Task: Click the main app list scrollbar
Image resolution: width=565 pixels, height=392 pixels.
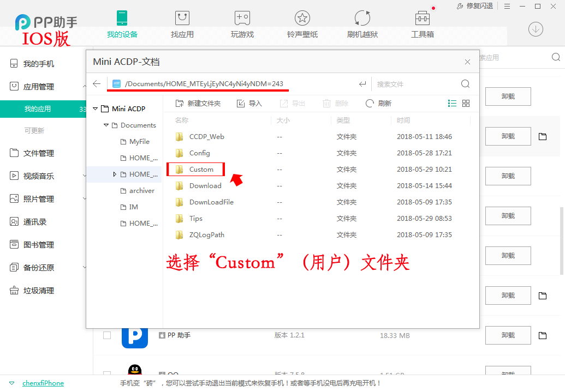Action: (561, 241)
